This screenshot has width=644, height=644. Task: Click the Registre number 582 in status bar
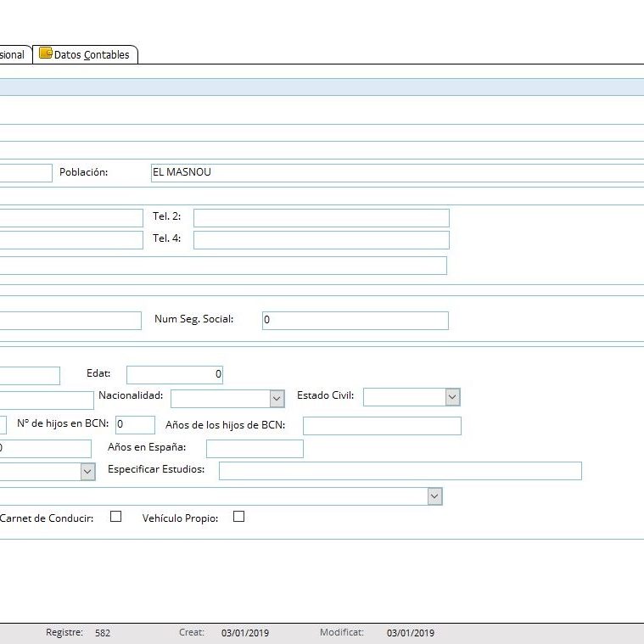click(103, 633)
